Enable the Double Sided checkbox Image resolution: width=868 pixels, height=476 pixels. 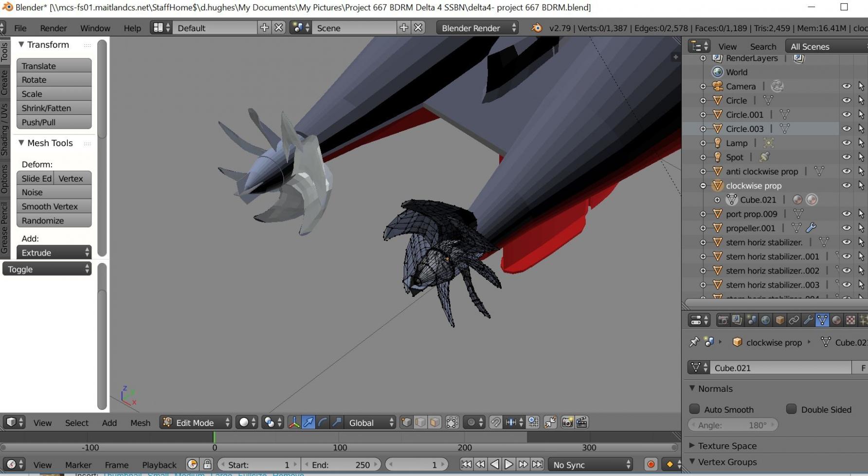pos(792,409)
